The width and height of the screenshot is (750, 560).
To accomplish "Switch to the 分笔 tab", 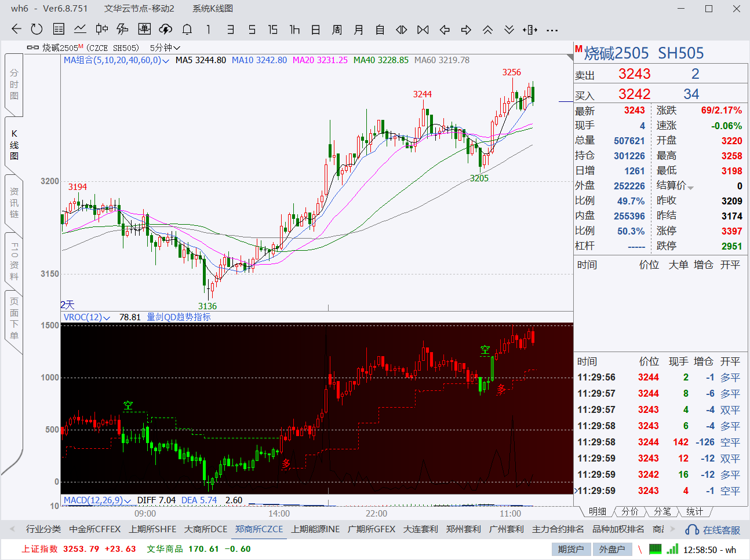I will (x=662, y=511).
